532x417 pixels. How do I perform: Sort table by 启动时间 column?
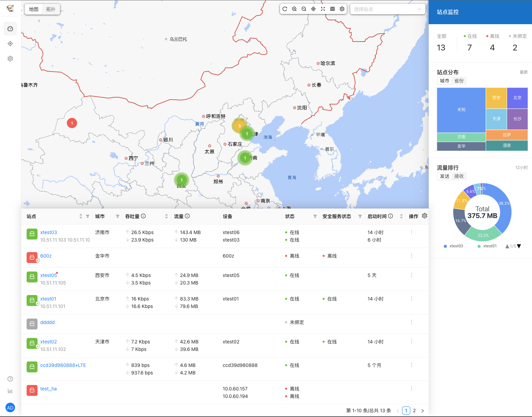[x=401, y=216]
